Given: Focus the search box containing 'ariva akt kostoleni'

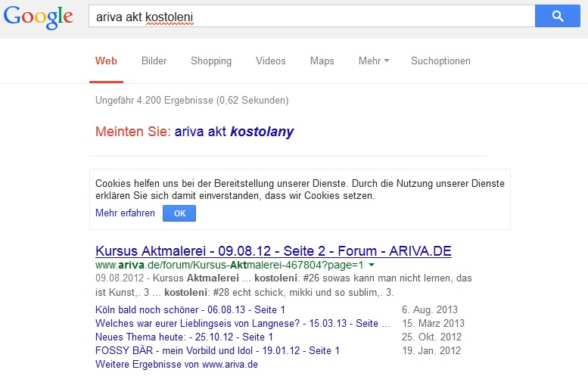Looking at the screenshot, I should (x=312, y=16).
